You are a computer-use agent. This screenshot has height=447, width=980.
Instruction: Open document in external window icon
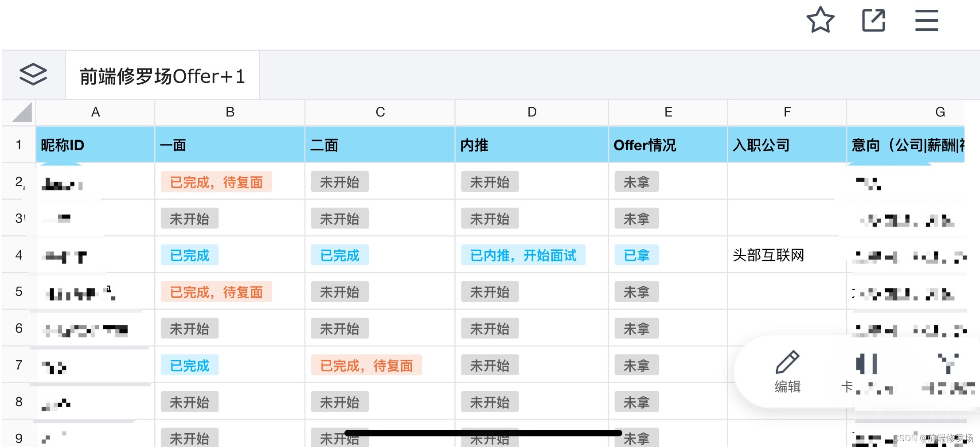tap(873, 20)
